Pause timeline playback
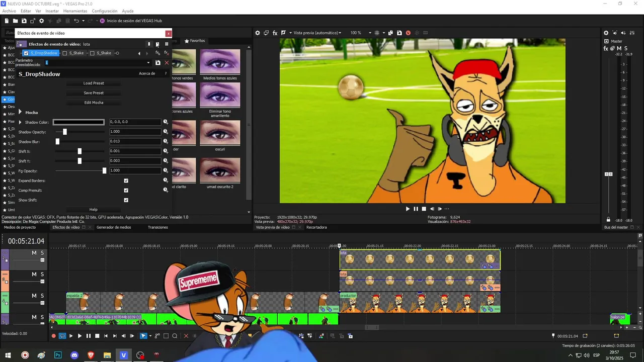 89,336
